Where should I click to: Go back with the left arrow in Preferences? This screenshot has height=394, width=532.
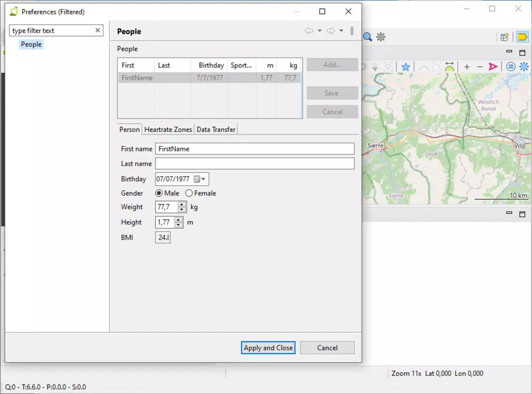pyautogui.click(x=309, y=31)
